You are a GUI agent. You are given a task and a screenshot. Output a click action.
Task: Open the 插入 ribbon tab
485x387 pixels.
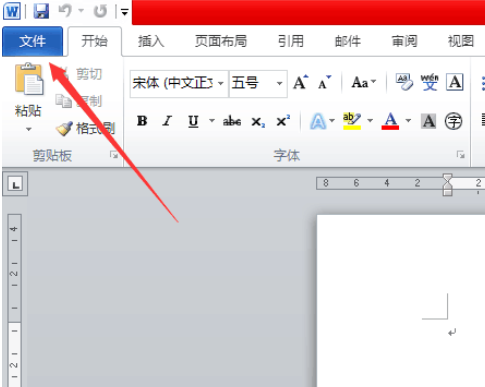(x=151, y=41)
